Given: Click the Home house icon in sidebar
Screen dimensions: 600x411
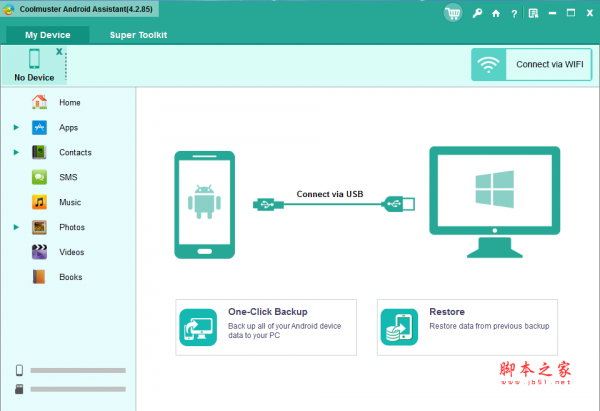Looking at the screenshot, I should (39, 102).
